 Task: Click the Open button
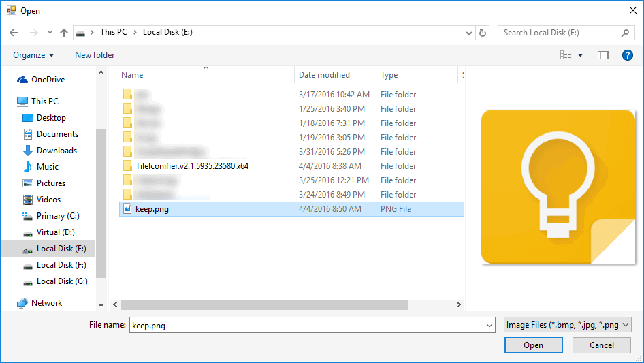point(533,345)
